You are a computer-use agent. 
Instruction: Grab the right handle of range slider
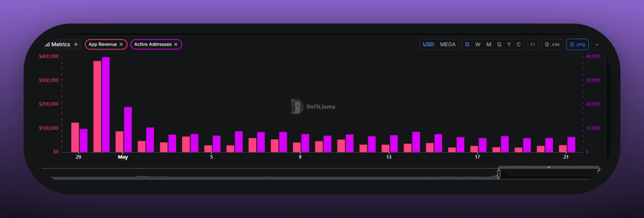click(599, 172)
